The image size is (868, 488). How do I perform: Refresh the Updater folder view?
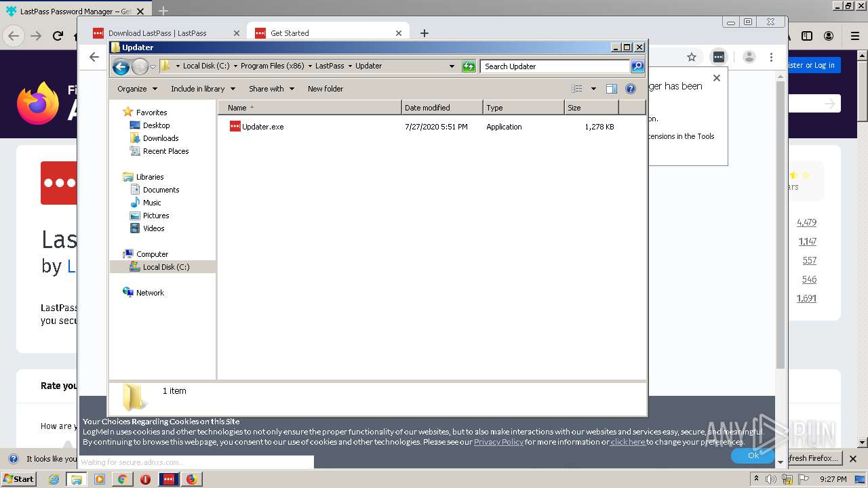click(469, 66)
